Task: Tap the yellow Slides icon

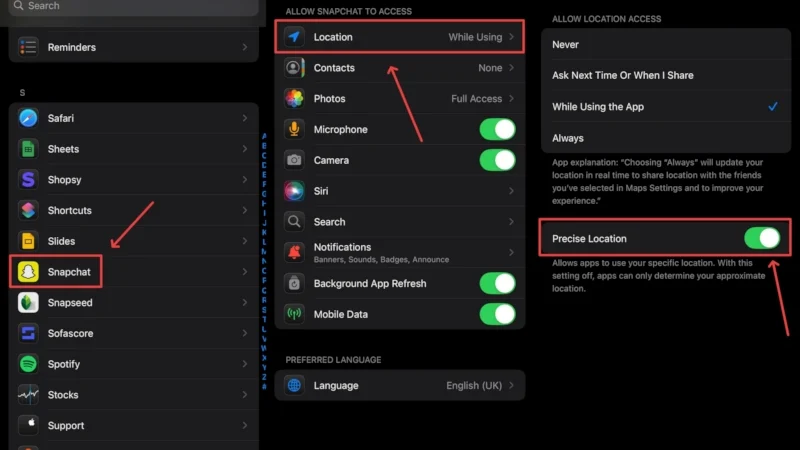Action: [28, 241]
